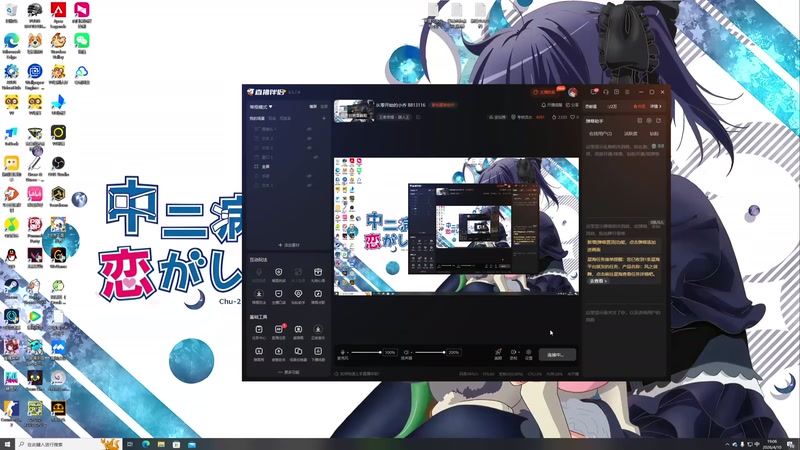Click the plus icon to add a scene
This screenshot has height=450, width=800.
click(x=323, y=118)
